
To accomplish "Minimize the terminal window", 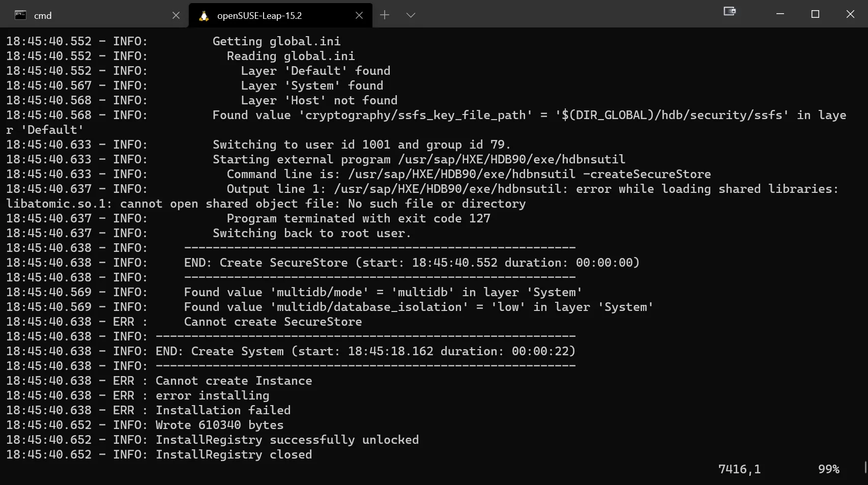I will coord(780,14).
